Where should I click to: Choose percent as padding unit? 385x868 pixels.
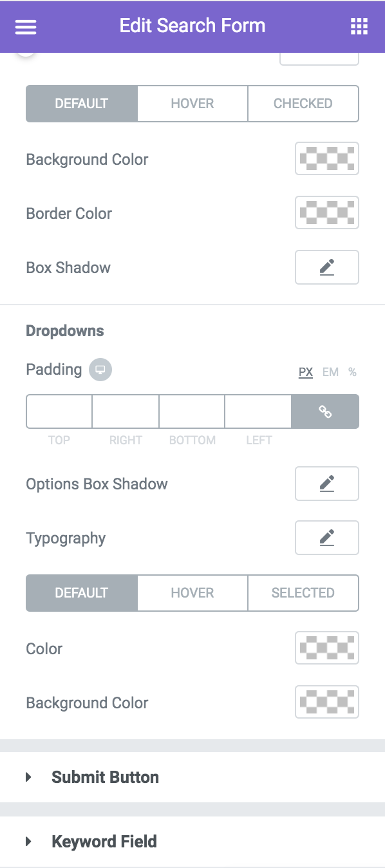click(352, 372)
